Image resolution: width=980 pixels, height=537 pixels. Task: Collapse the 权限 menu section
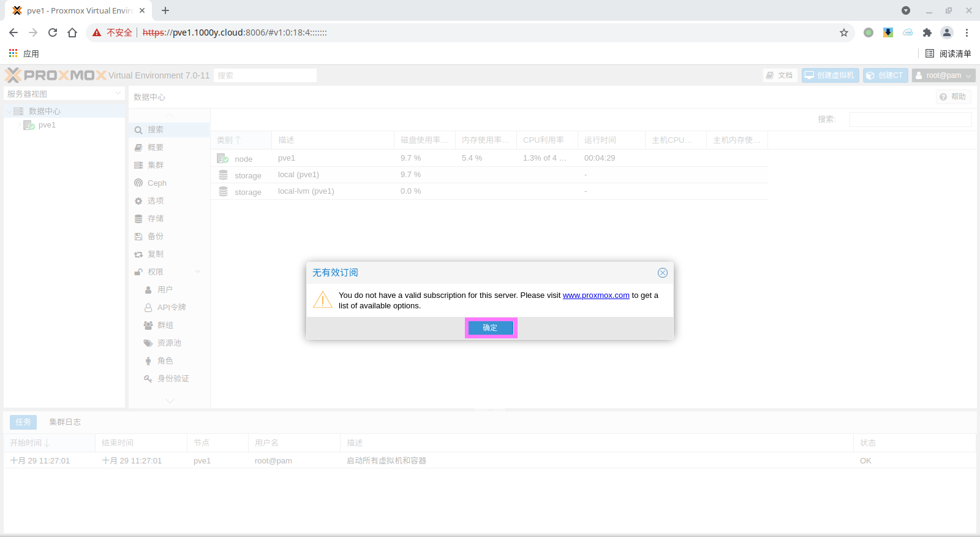click(x=198, y=272)
